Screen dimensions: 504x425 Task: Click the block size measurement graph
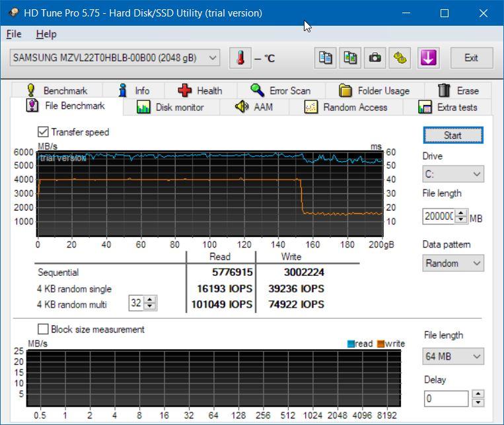pos(214,378)
